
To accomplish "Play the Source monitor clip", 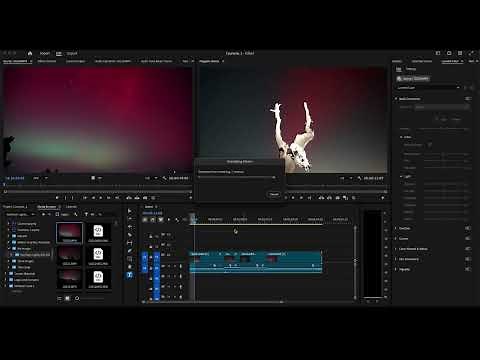I will tap(101, 198).
